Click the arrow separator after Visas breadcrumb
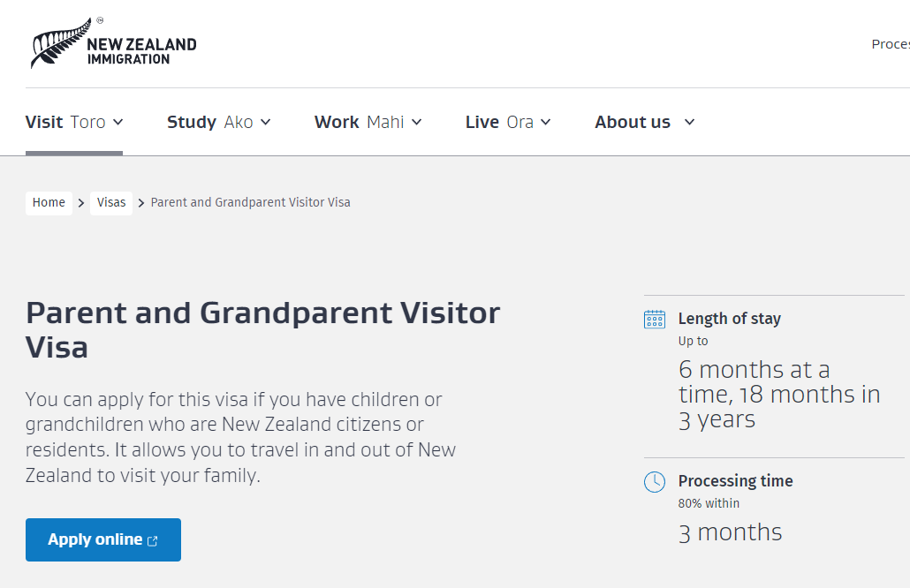 (141, 203)
